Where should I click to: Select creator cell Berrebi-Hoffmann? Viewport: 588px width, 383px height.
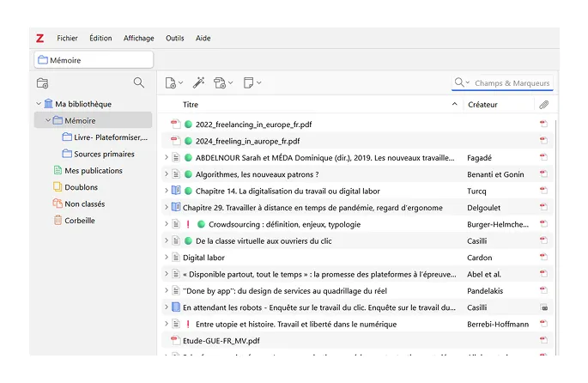[498, 324]
